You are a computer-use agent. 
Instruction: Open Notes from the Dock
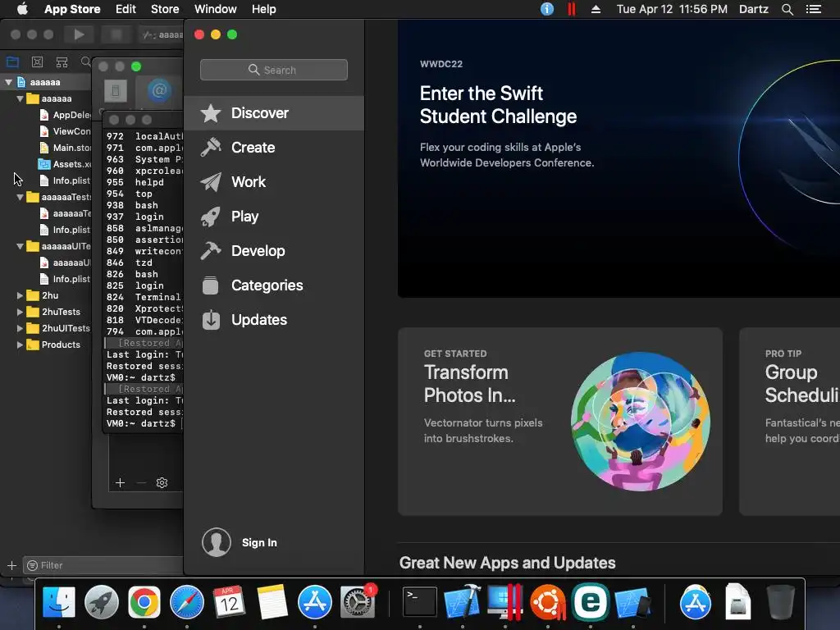(x=272, y=601)
